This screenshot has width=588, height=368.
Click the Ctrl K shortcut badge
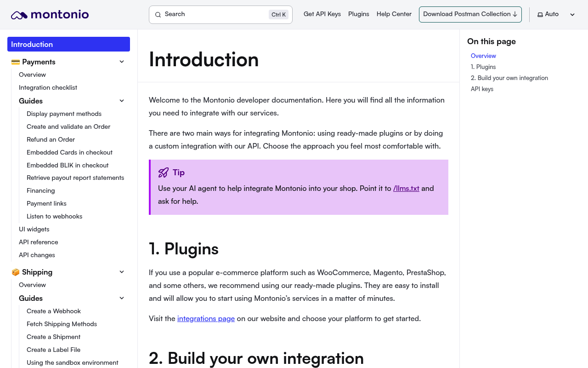[x=279, y=15]
